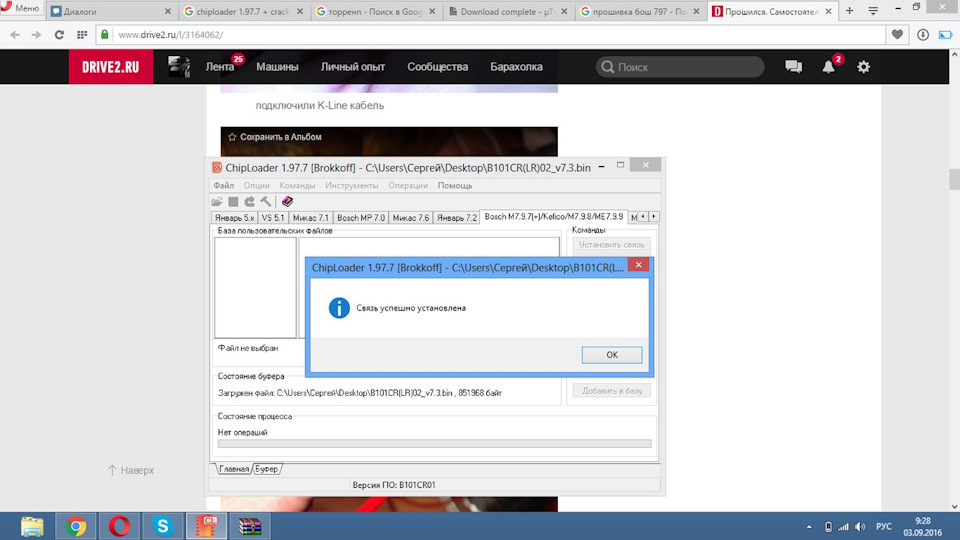Click the address bar URL field
This screenshot has width=960, height=540.
[490, 35]
